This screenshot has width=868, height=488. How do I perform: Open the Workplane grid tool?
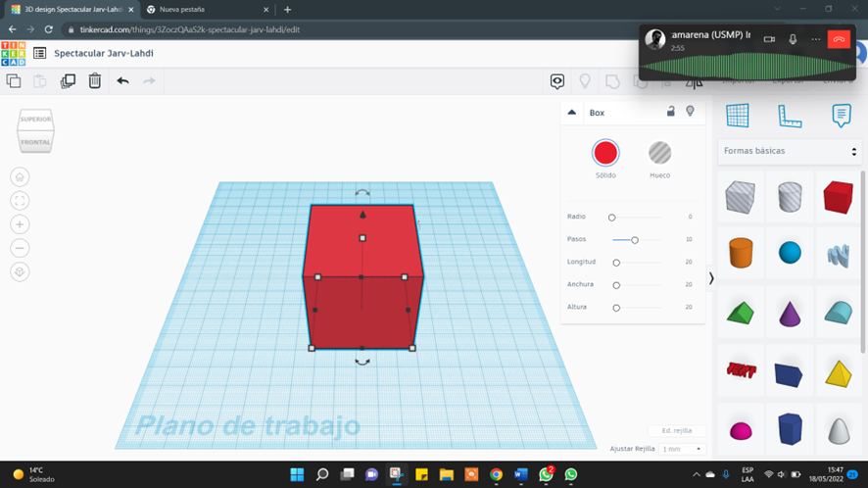click(x=738, y=116)
